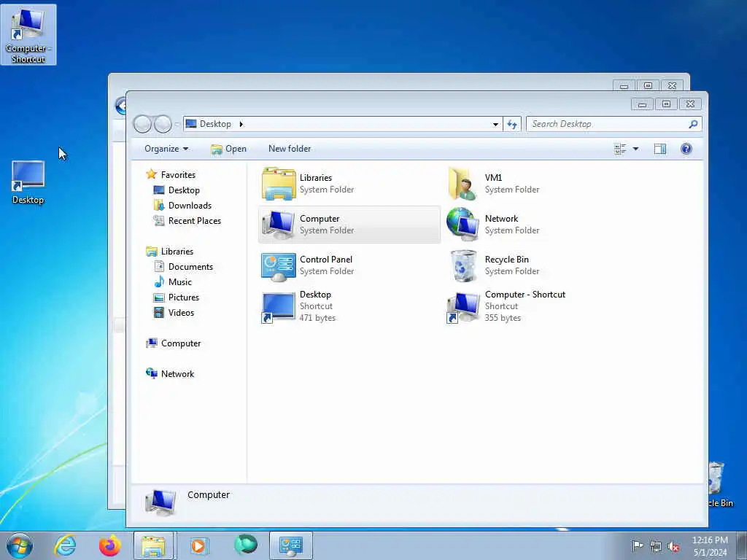Screen dimensions: 747x560
Task: Open Pictures library in navigation pane
Action: tap(183, 297)
